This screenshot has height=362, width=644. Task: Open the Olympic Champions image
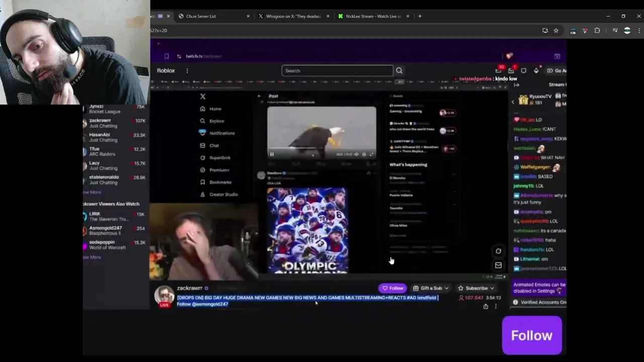point(307,231)
